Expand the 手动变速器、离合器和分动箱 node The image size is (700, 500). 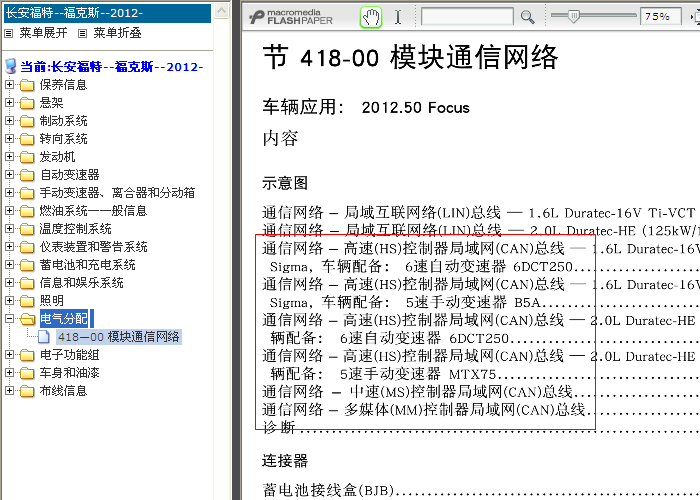pyautogui.click(x=9, y=192)
